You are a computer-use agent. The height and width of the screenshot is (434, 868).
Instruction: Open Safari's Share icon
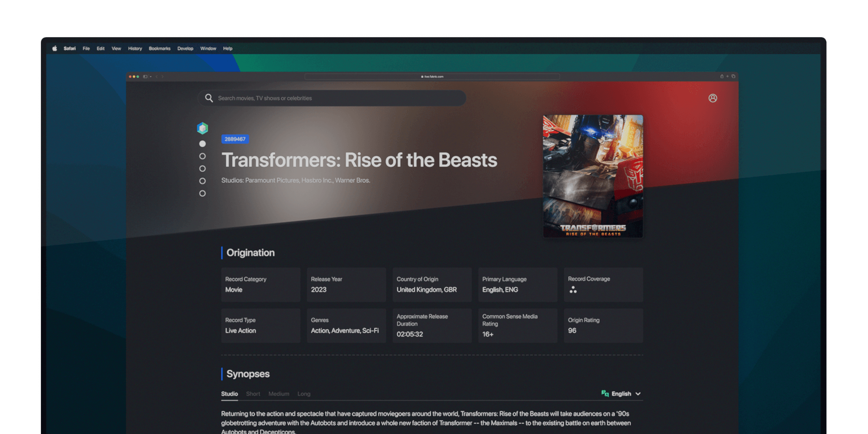(722, 77)
